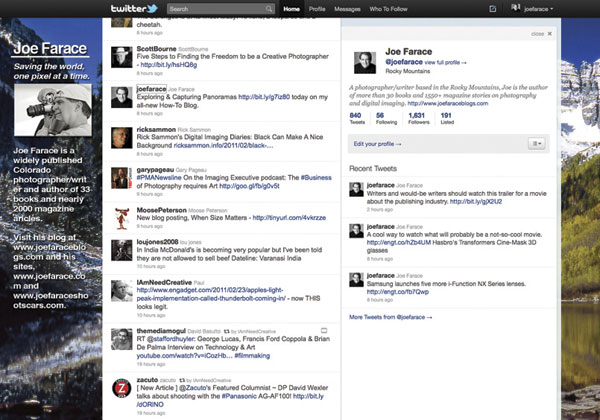Open themediamogul's avatar thumbnail
The height and width of the screenshot is (420, 600).
point(122,339)
